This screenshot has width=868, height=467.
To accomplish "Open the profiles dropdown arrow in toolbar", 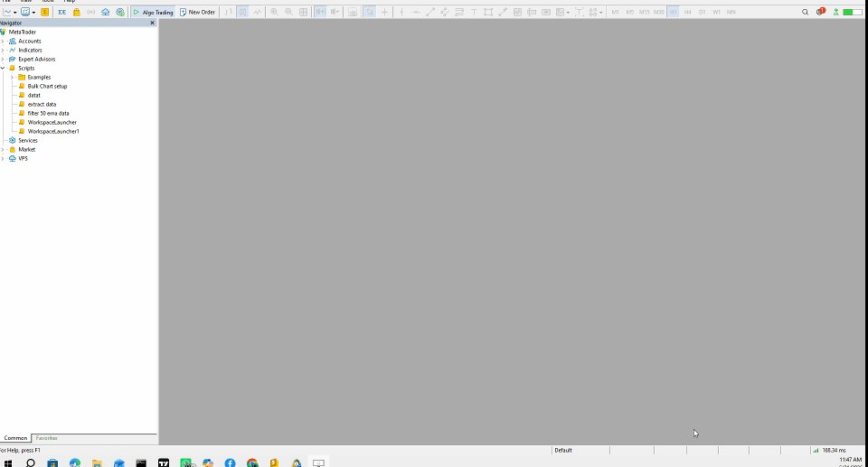I will (x=33, y=12).
